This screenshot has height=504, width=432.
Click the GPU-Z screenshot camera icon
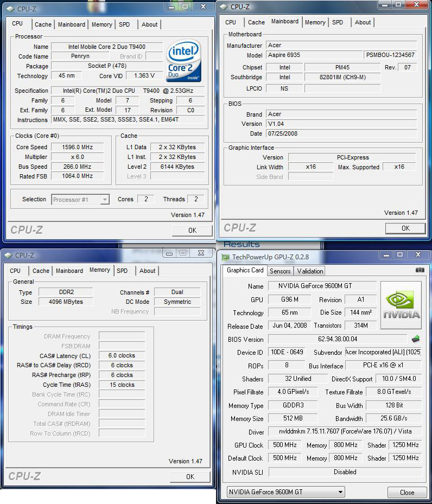[420, 270]
